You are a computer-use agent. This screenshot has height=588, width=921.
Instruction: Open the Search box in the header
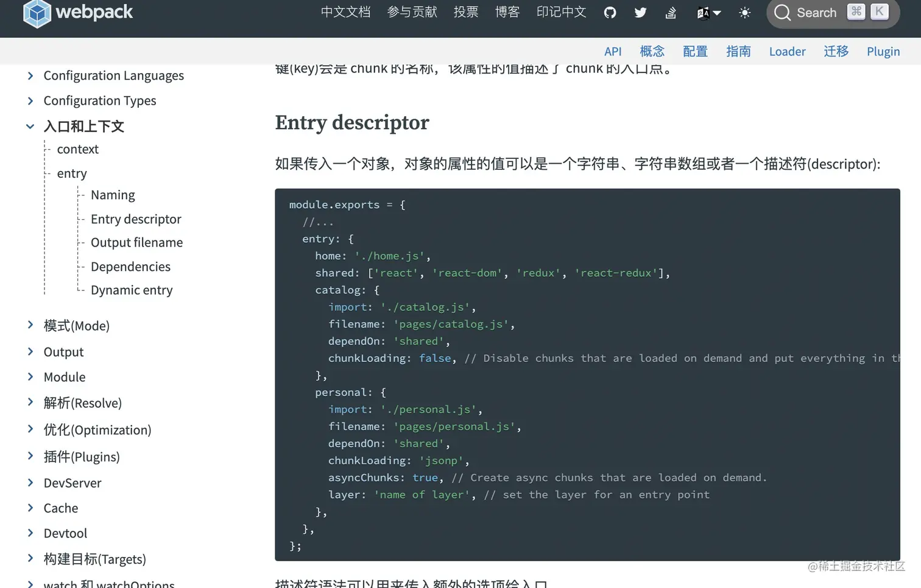pyautogui.click(x=833, y=13)
